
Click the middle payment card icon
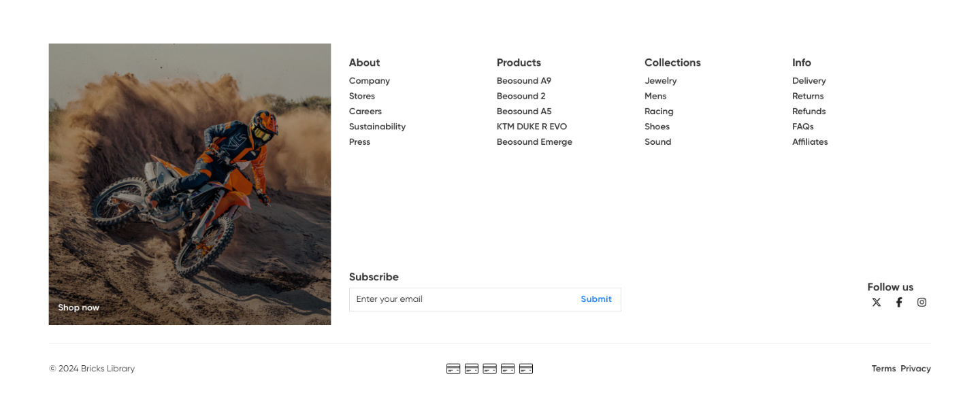coord(489,369)
